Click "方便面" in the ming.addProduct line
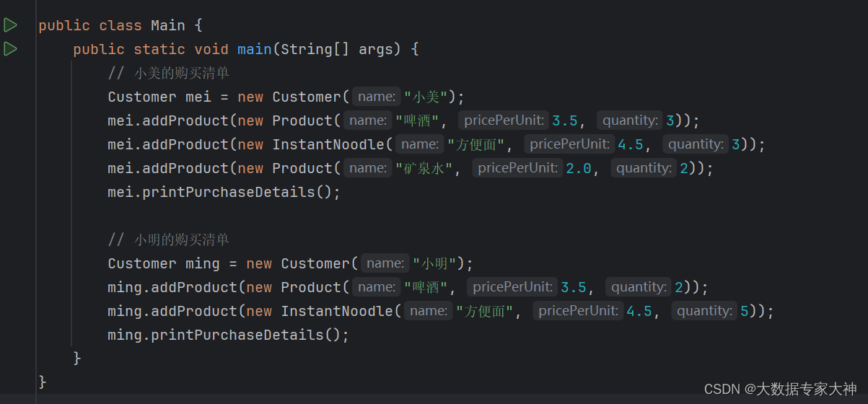The height and width of the screenshot is (404, 868). coord(485,311)
